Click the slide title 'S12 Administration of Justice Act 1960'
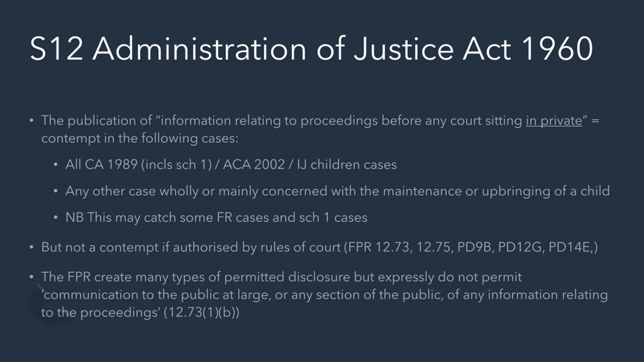Image resolution: width=644 pixels, height=362 pixels. (311, 49)
